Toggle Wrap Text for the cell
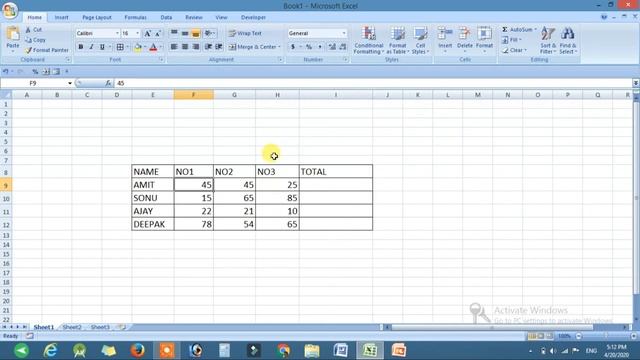Image resolution: width=640 pixels, height=360 pixels. coord(245,33)
